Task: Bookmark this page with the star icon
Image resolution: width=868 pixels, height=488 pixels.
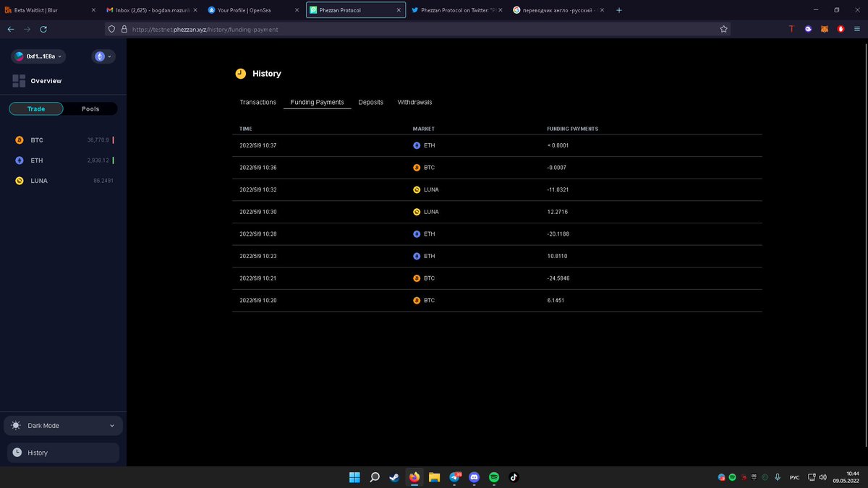Action: (723, 29)
